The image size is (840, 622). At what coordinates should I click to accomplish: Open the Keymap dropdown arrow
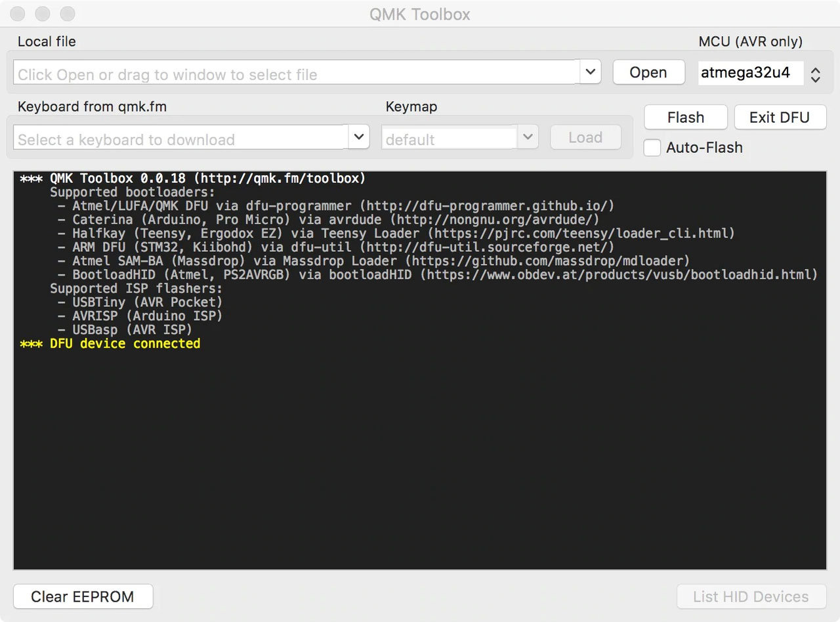(528, 138)
